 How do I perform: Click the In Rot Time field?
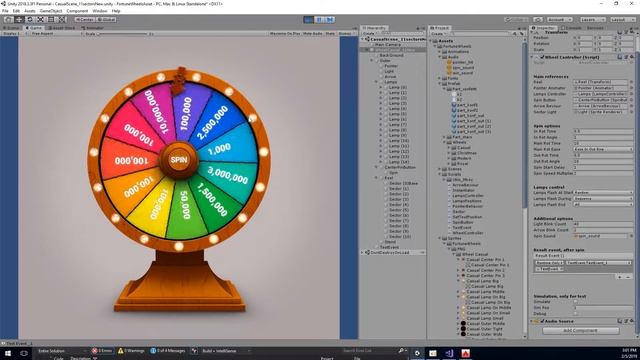(603, 131)
